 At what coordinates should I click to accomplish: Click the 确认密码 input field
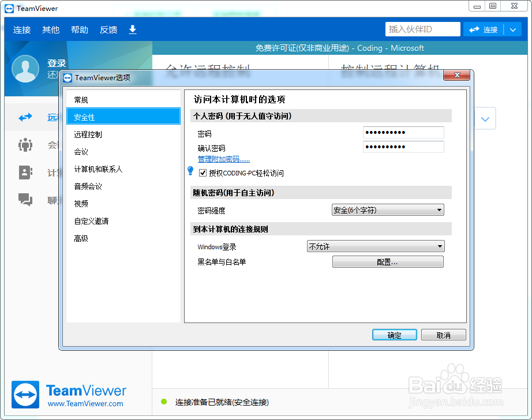tap(403, 147)
